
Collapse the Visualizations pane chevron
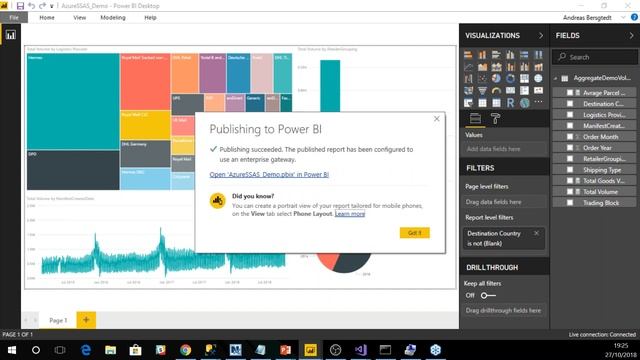coord(541,36)
